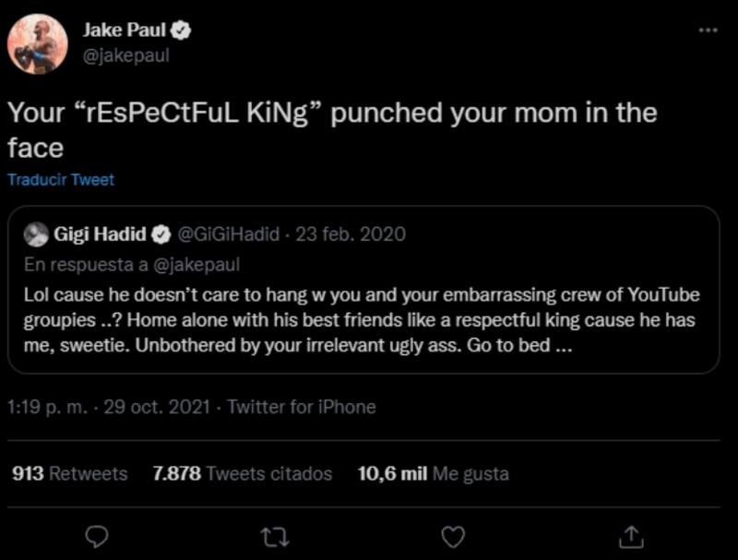Open Gigi Hadid's small avatar
The width and height of the screenshot is (738, 560).
coord(36,234)
